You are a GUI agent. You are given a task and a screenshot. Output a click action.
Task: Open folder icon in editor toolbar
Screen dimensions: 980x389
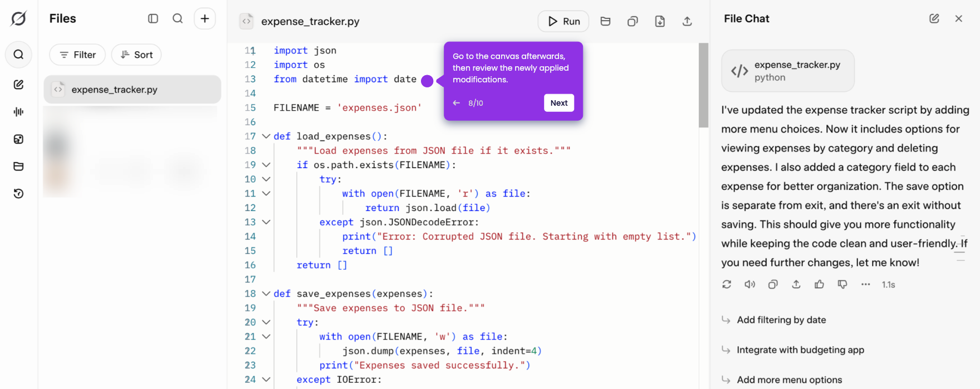pos(605,21)
